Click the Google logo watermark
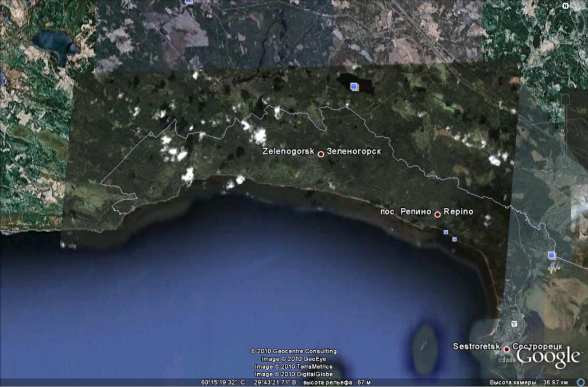This screenshot has height=387, width=588. pyautogui.click(x=548, y=357)
